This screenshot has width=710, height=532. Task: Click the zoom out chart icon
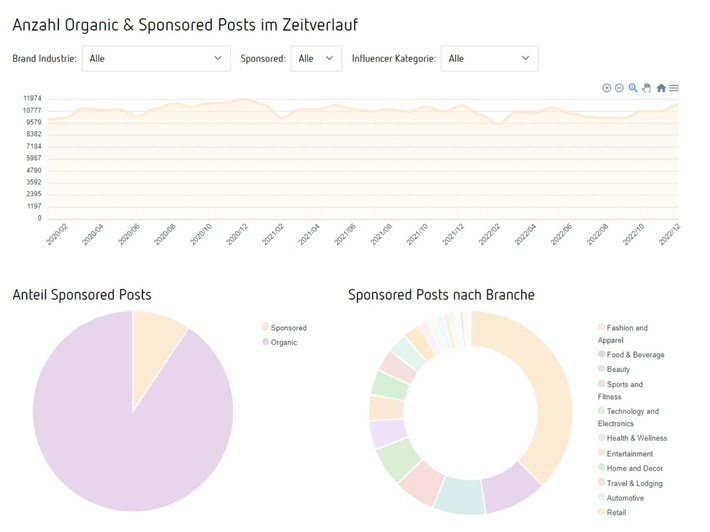(620, 88)
